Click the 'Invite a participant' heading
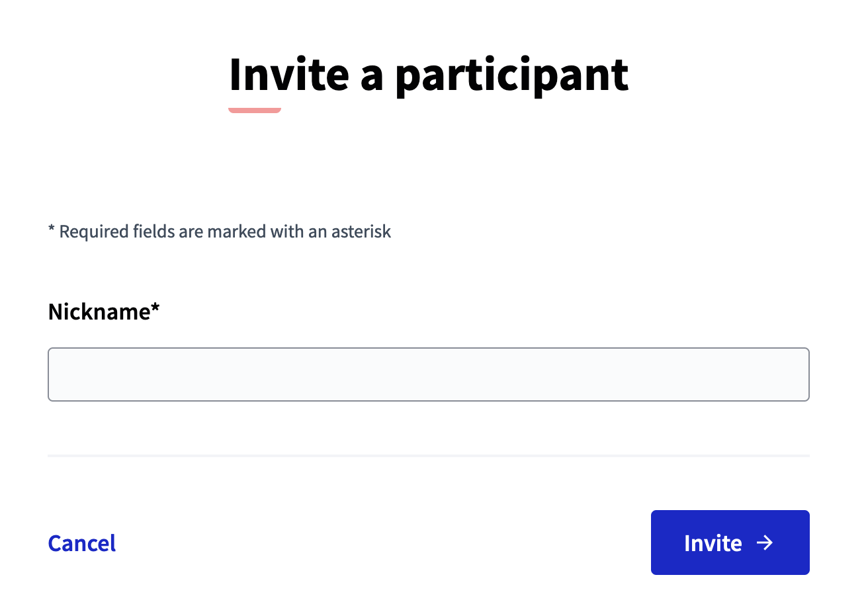Image resolution: width=868 pixels, height=610 pixels. (x=429, y=74)
